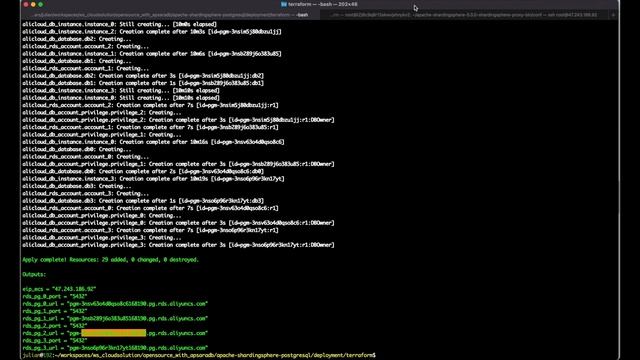Viewport: 640px width, 360px height.
Task: Click the instance_0 'Creation complete after 10m16s' line
Action: pos(153,142)
